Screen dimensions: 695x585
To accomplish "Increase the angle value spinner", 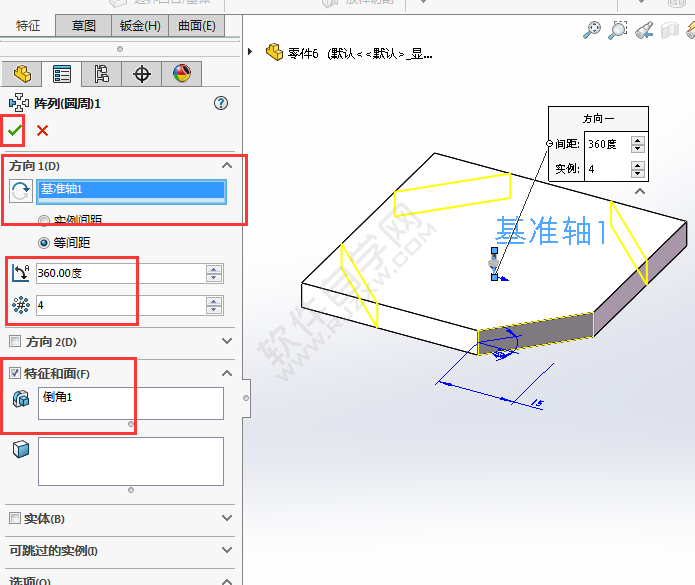I will 214,269.
